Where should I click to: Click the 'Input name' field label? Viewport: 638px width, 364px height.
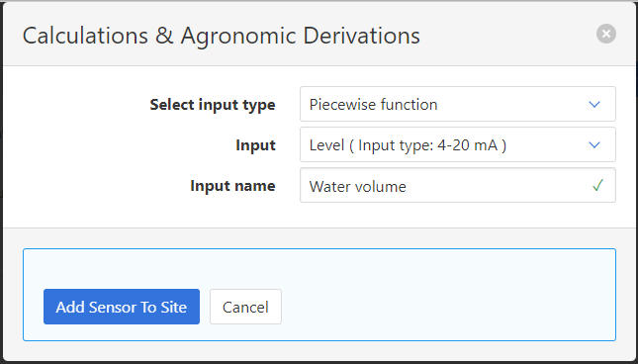pos(232,186)
